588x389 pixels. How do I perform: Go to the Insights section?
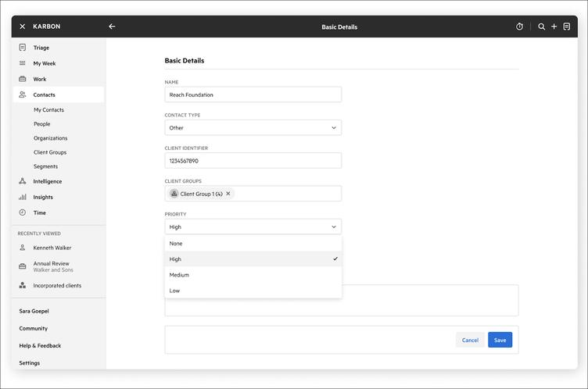coord(43,197)
